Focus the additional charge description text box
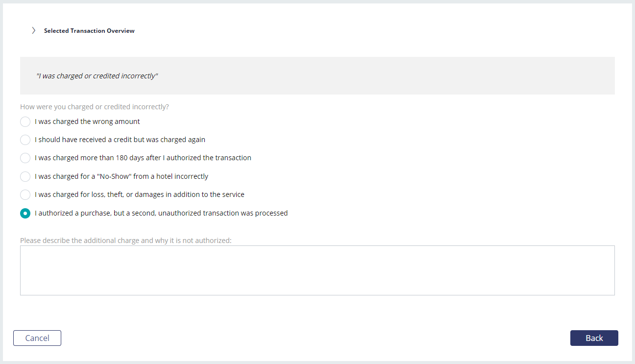The height and width of the screenshot is (364, 635). pyautogui.click(x=317, y=270)
